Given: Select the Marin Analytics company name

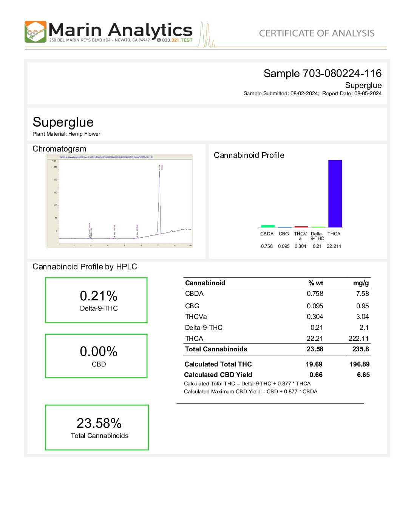Looking at the screenshot, I should (x=121, y=30).
